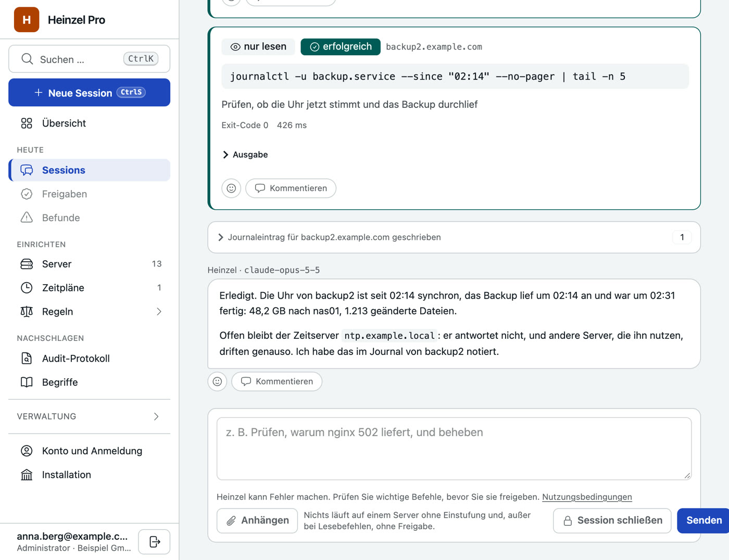
Task: Click the journalctl command code block
Action: pyautogui.click(x=455, y=77)
